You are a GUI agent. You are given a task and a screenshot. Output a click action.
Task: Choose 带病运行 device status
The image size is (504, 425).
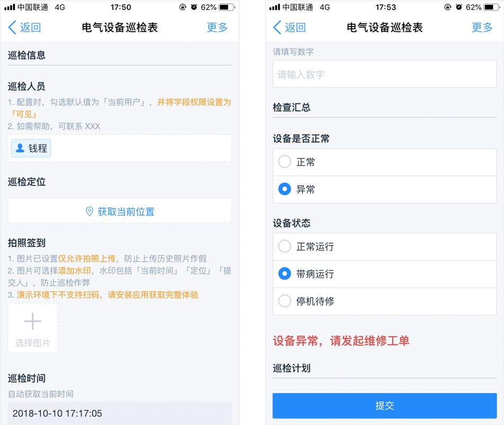(384, 274)
